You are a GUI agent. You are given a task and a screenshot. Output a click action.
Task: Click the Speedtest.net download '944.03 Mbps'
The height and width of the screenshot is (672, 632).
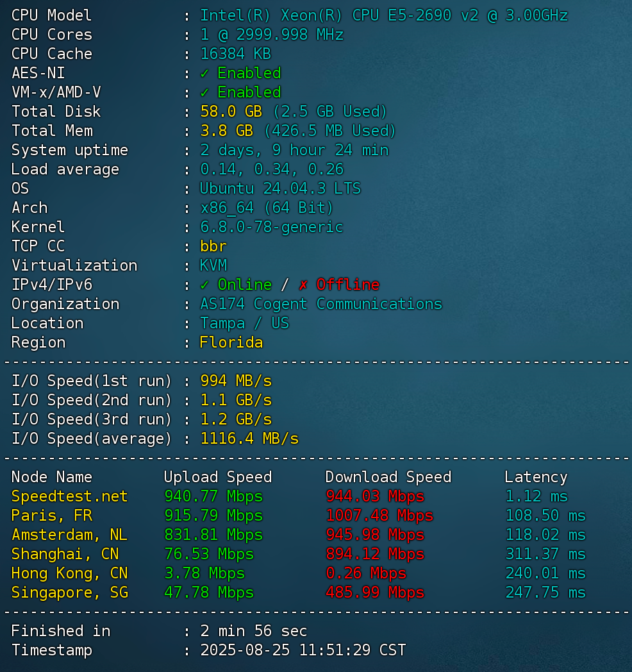(375, 496)
